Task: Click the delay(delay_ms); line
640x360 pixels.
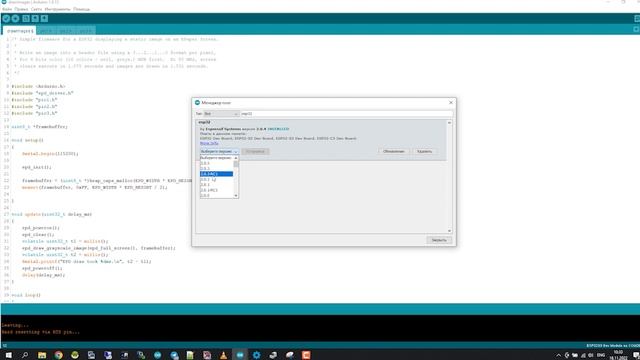Action: click(44, 275)
